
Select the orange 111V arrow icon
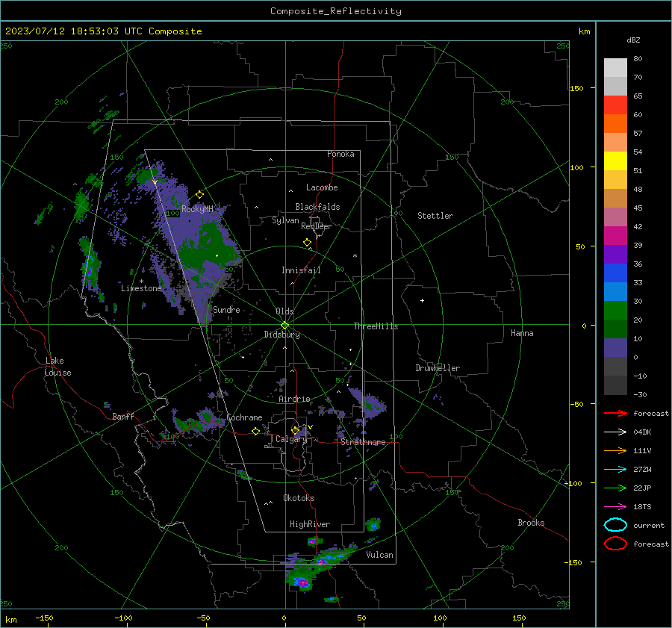click(x=615, y=450)
